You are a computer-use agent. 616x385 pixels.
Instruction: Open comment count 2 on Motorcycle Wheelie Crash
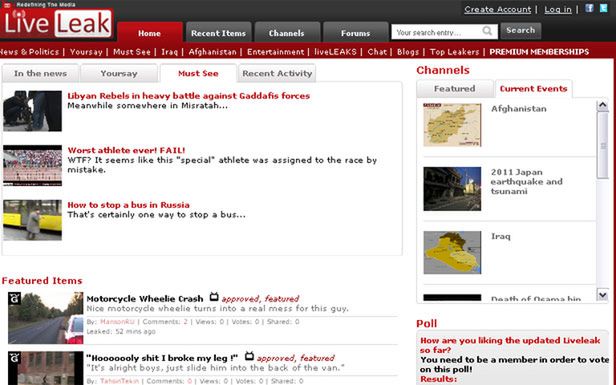pos(185,322)
